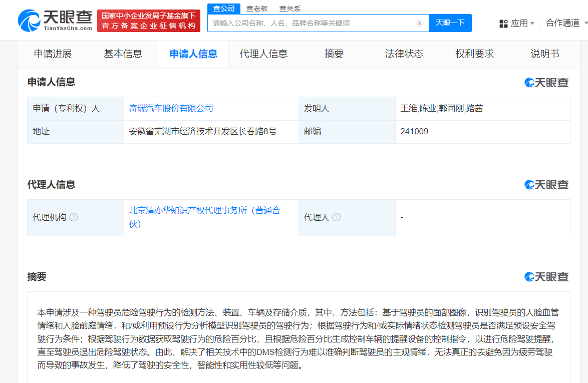
Task: Jump to the 摘要 tab
Action: tap(334, 54)
